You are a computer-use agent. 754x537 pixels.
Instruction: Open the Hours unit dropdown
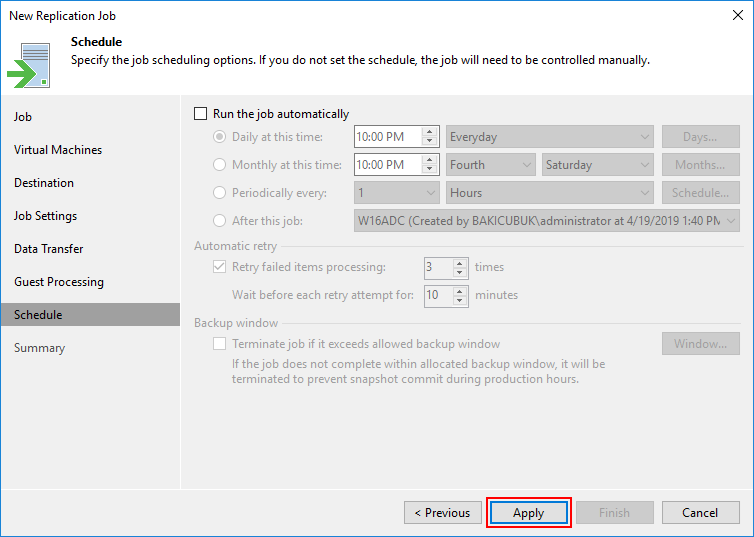point(550,193)
